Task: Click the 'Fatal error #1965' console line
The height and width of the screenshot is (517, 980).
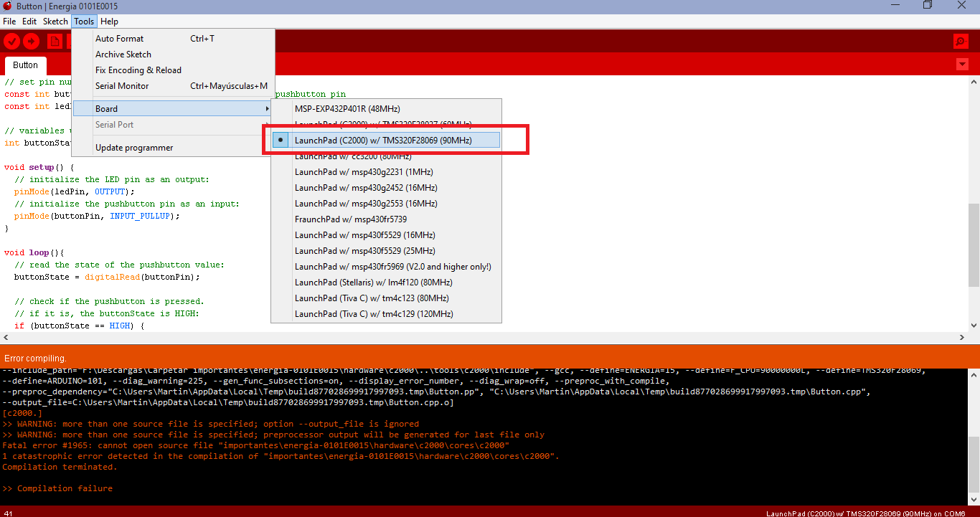Action: point(256,445)
